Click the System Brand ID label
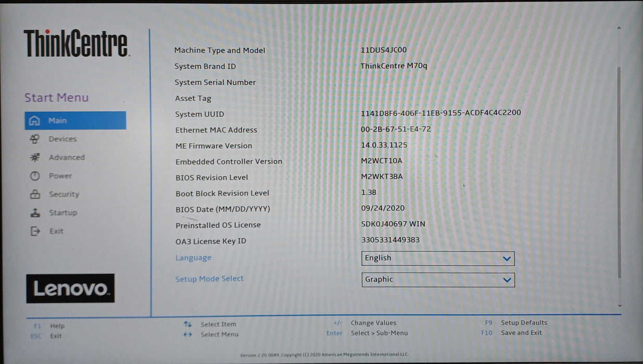The width and height of the screenshot is (643, 364). (x=205, y=67)
